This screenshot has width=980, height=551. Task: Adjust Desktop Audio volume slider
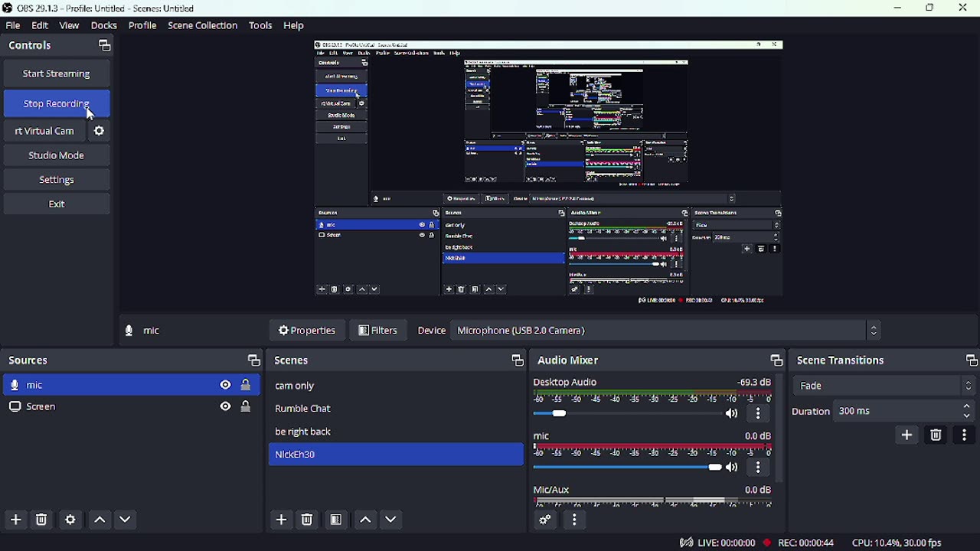coord(627,414)
